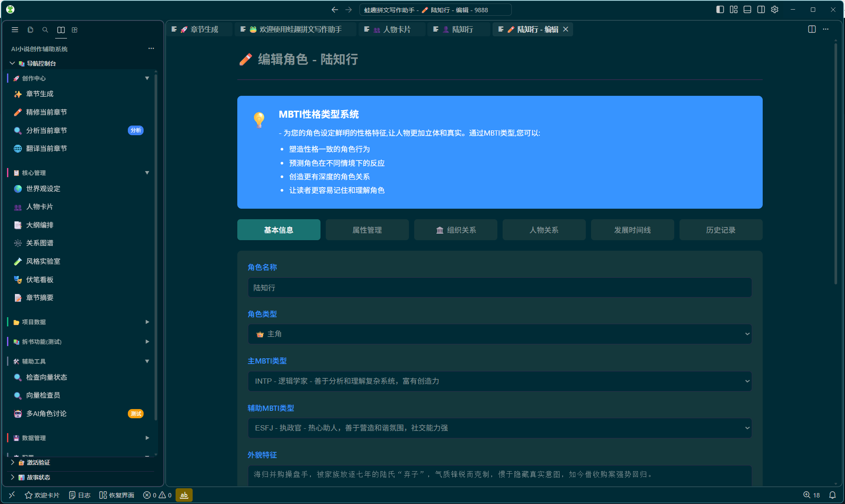The width and height of the screenshot is (845, 504).
Task: Open the files explorer icon in sidebar
Action: point(30,30)
